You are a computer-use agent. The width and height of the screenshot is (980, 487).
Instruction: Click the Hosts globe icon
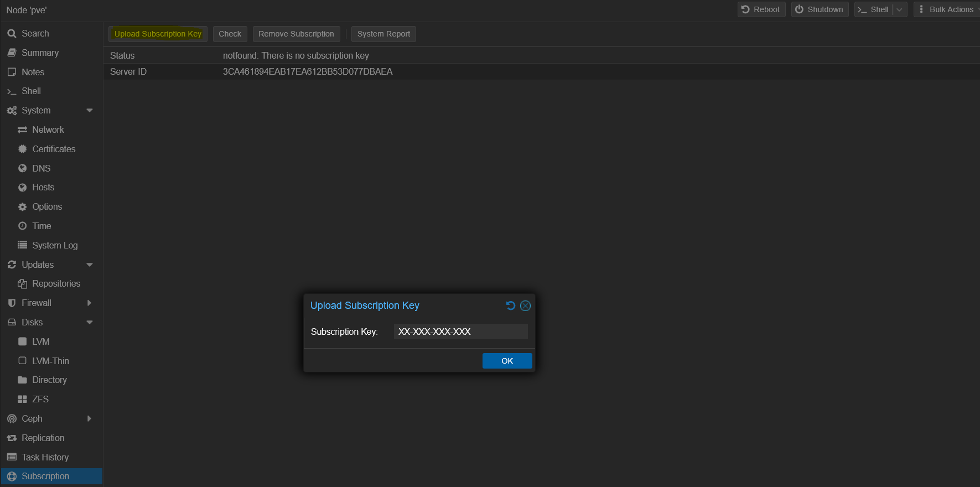pos(23,188)
